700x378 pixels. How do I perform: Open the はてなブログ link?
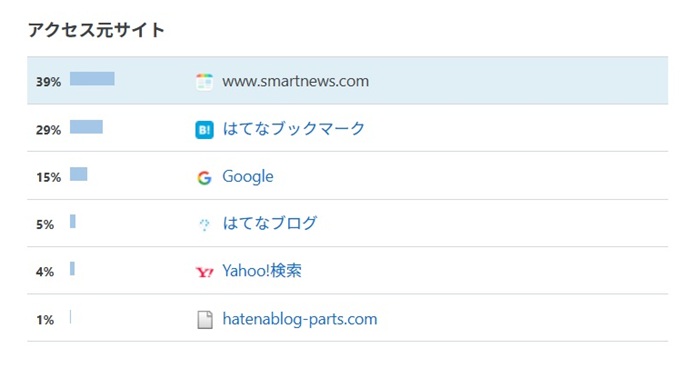[x=270, y=223]
